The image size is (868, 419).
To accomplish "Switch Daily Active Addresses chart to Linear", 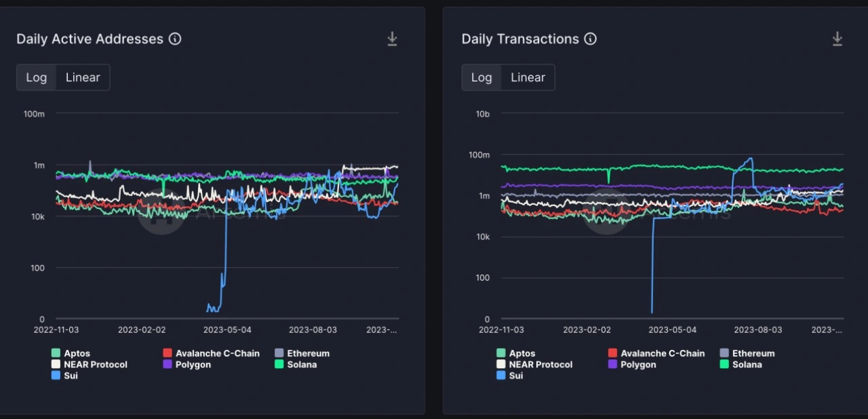I will [x=83, y=77].
